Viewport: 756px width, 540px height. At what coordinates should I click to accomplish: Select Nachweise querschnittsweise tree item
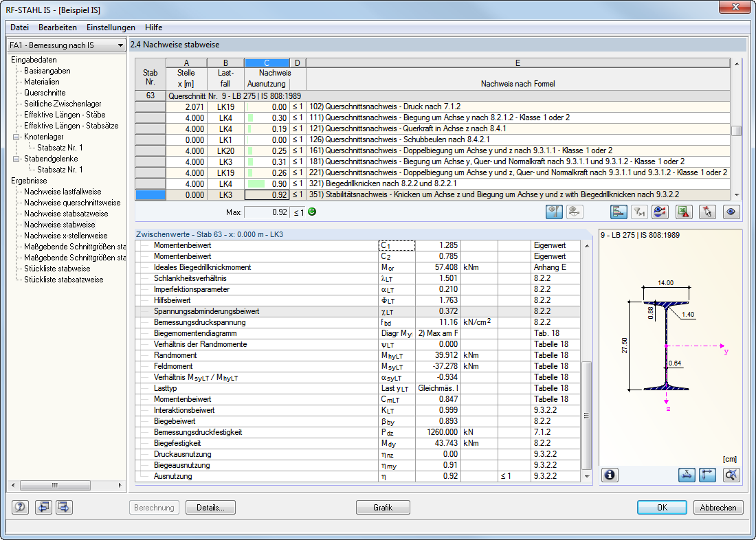pos(72,203)
